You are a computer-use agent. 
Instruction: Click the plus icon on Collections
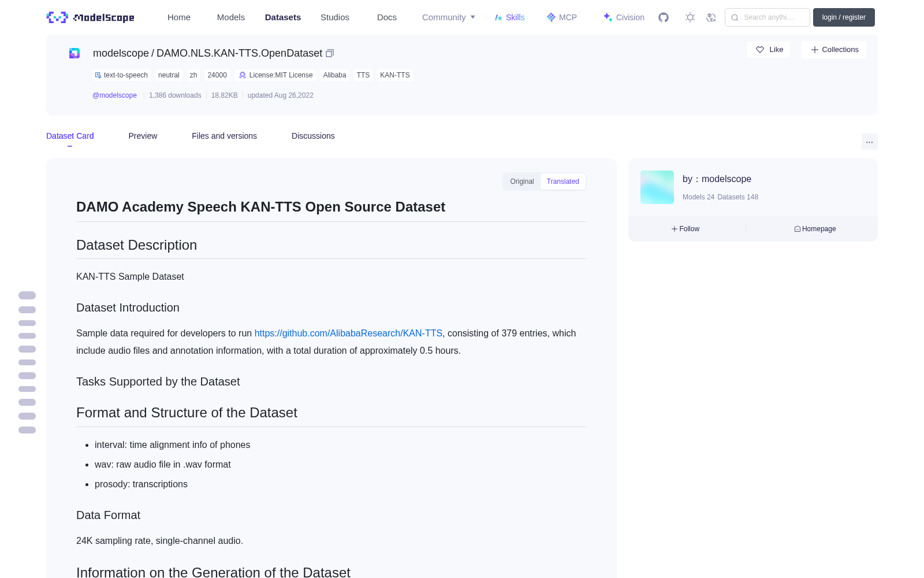tap(815, 50)
